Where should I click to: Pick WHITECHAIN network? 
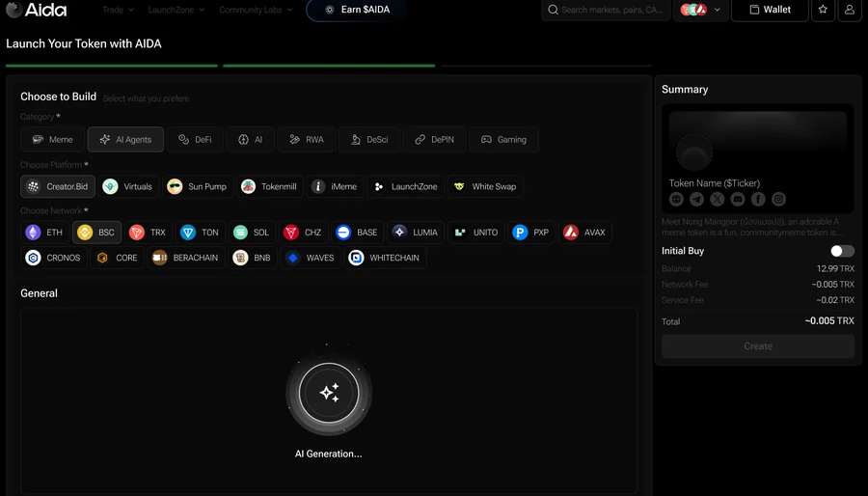coord(385,258)
